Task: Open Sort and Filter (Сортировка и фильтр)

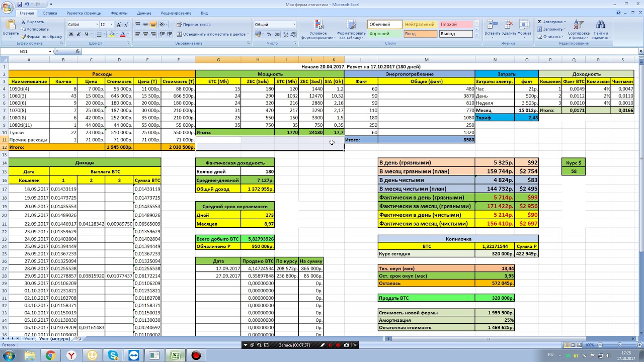Action: (578, 29)
